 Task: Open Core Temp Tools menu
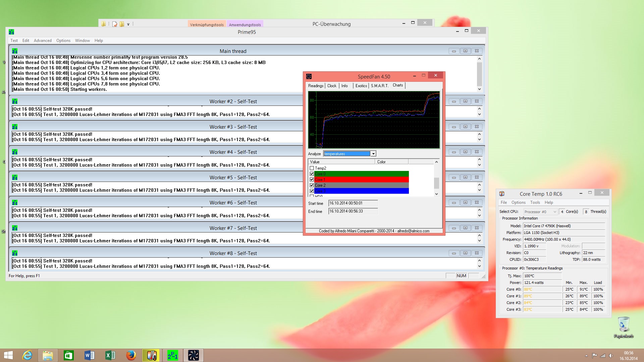click(x=535, y=202)
